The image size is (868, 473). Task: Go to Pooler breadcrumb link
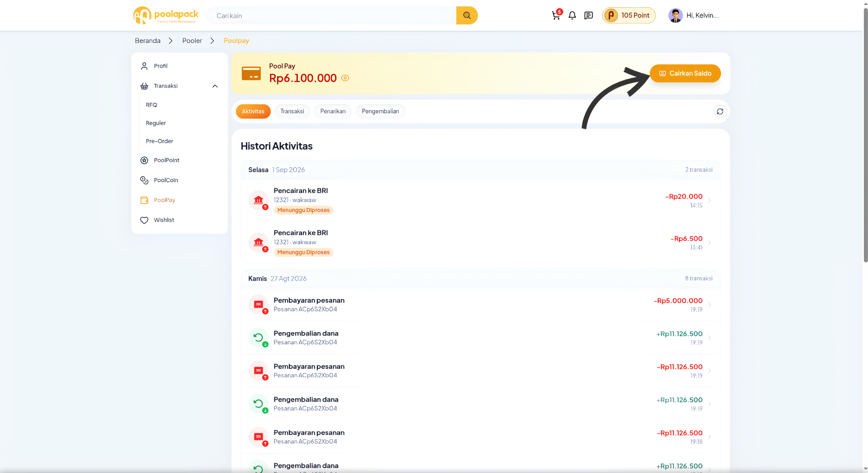[192, 41]
